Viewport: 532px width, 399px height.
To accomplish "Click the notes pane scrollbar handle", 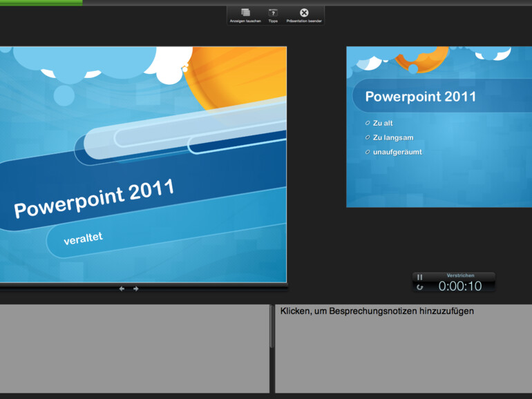I will (272, 327).
